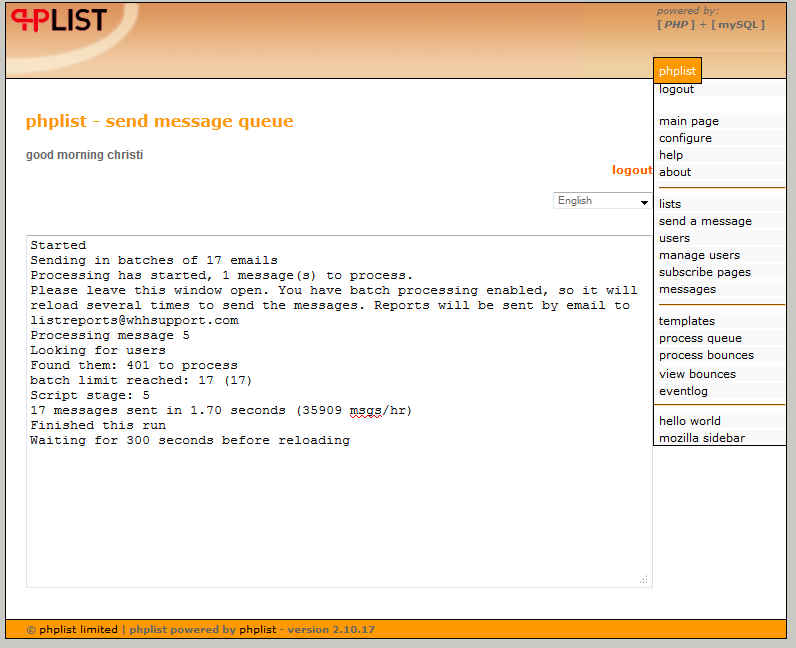This screenshot has width=796, height=648.
Task: Open the lists menu item
Action: click(670, 204)
